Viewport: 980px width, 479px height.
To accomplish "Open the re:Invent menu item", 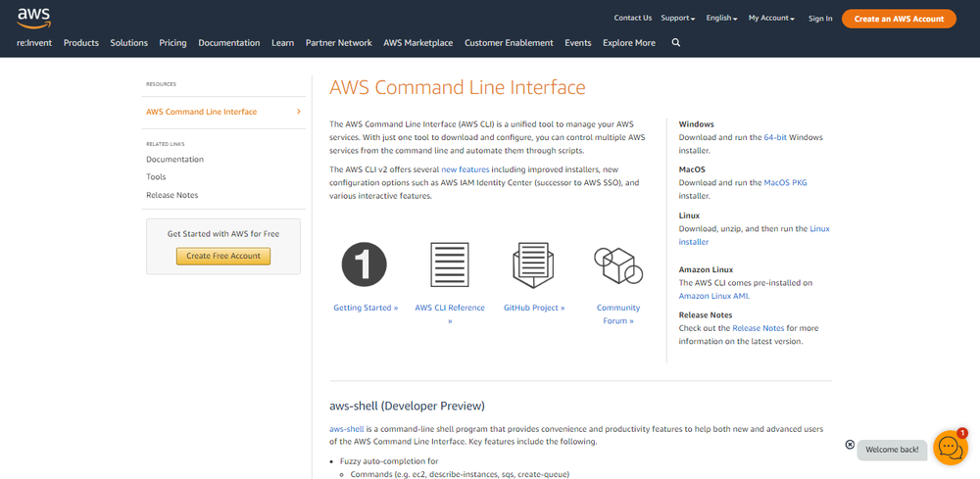I will tap(34, 42).
